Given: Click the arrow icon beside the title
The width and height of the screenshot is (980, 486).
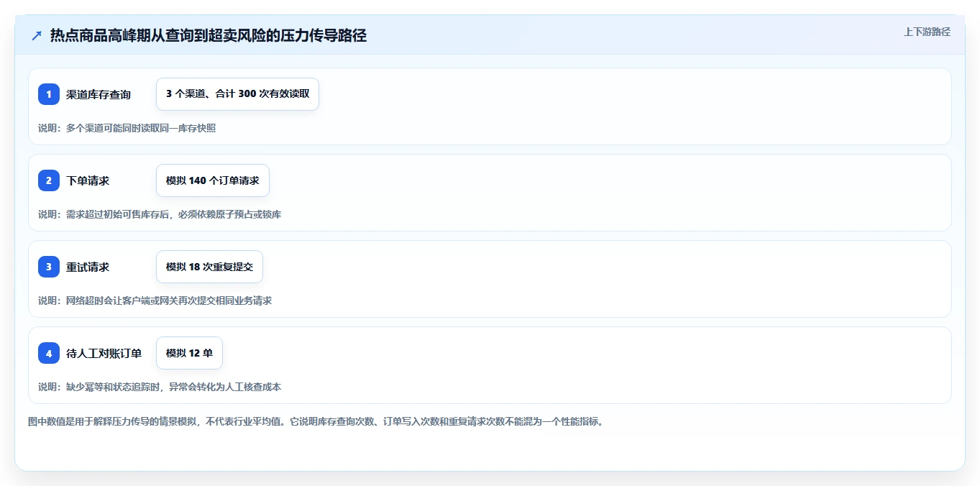Looking at the screenshot, I should (x=37, y=36).
